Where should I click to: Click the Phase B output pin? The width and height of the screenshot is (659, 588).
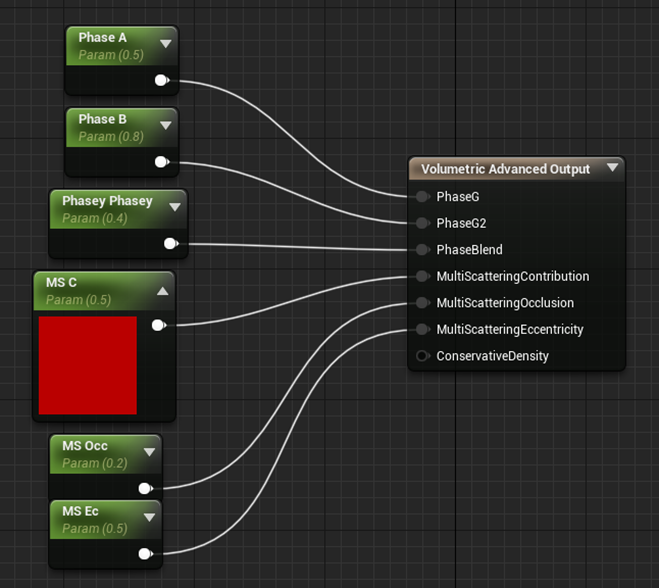(x=162, y=162)
